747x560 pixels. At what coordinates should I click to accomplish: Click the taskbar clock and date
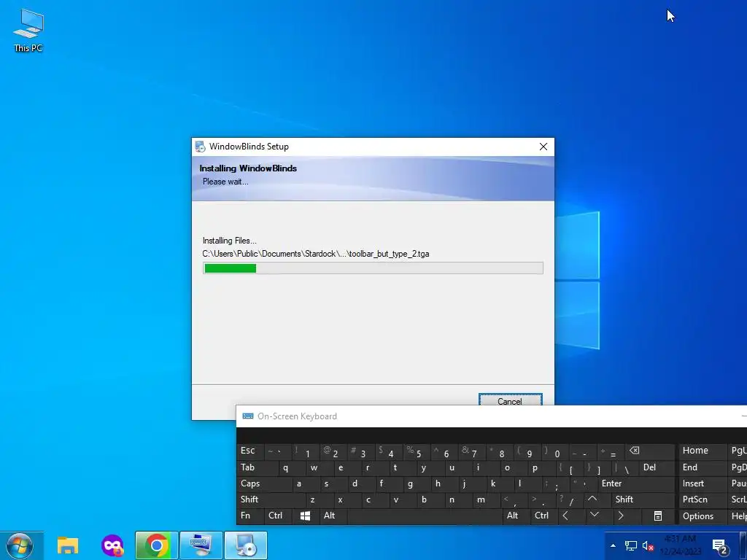[681, 545]
